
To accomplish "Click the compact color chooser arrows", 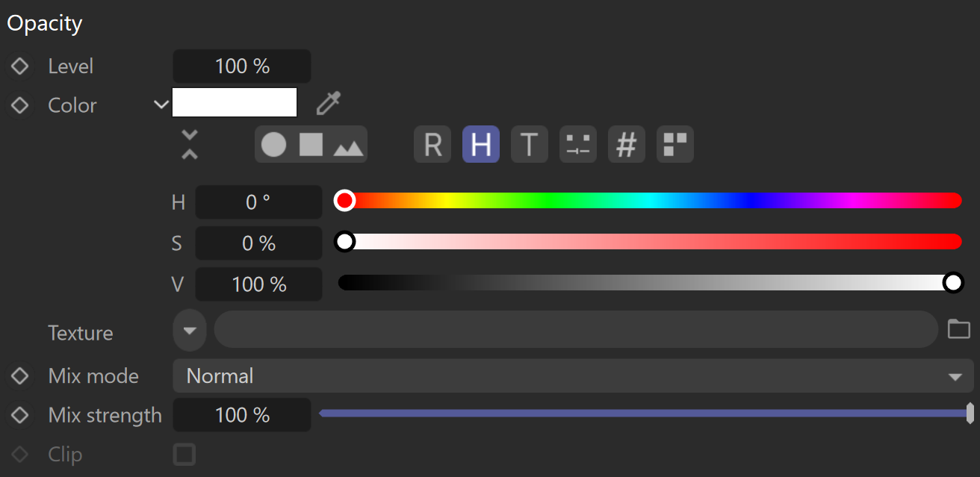I will pos(190,144).
